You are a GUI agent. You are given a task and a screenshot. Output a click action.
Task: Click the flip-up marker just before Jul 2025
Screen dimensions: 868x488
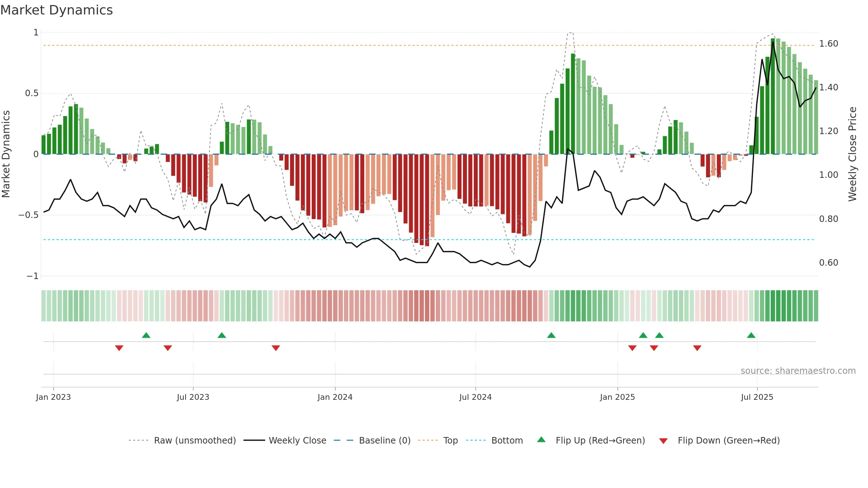pyautogui.click(x=751, y=335)
